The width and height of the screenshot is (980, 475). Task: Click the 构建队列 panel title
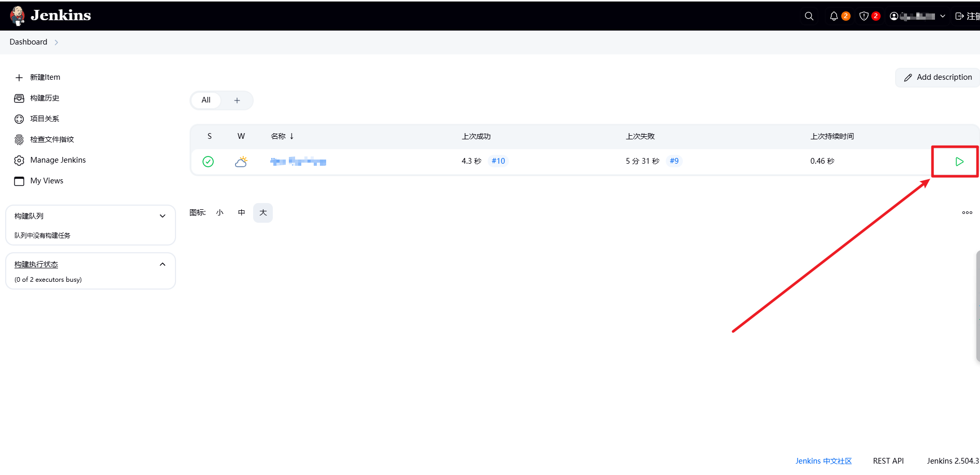pyautogui.click(x=29, y=216)
